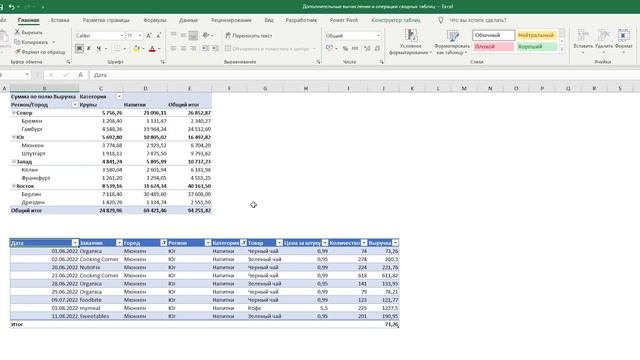640x360 pixels.
Task: Decrease font size with the small A icon
Action: (159, 36)
